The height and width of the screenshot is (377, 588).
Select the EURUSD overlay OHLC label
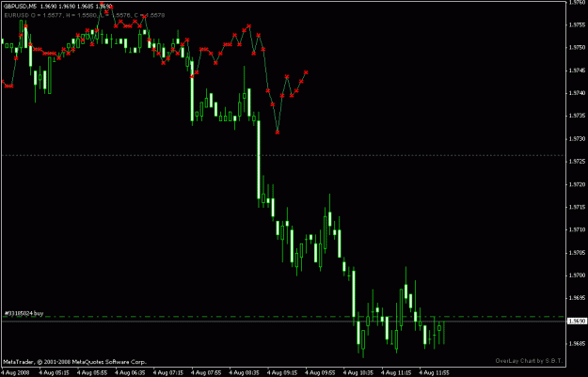click(85, 15)
